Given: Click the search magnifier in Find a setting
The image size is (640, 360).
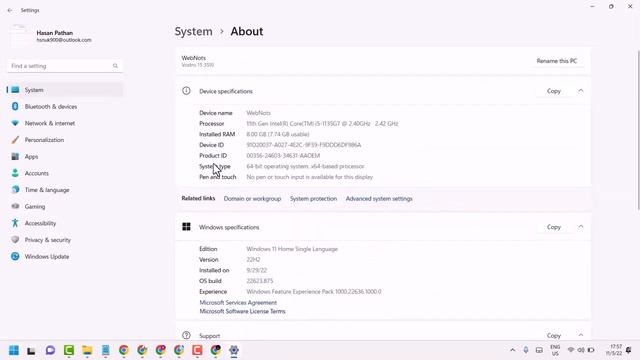Looking at the screenshot, I should pos(115,66).
